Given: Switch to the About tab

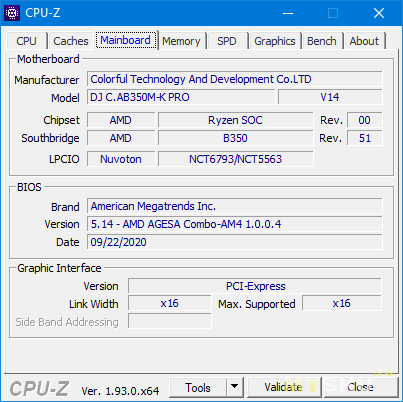Looking at the screenshot, I should tap(364, 41).
